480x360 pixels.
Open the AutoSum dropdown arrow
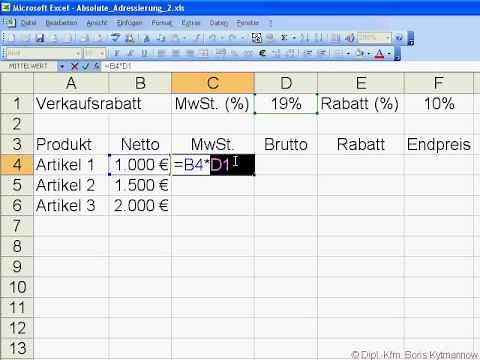point(294,38)
